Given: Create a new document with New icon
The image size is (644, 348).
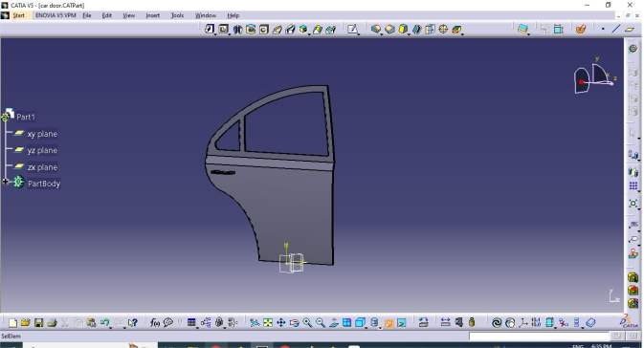Looking at the screenshot, I should (x=12, y=323).
